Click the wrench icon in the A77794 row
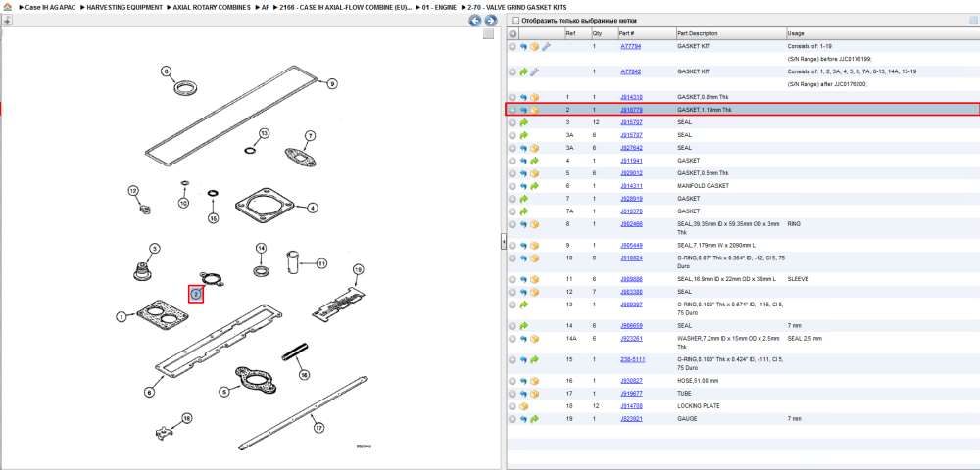The width and height of the screenshot is (980, 470). (546, 47)
